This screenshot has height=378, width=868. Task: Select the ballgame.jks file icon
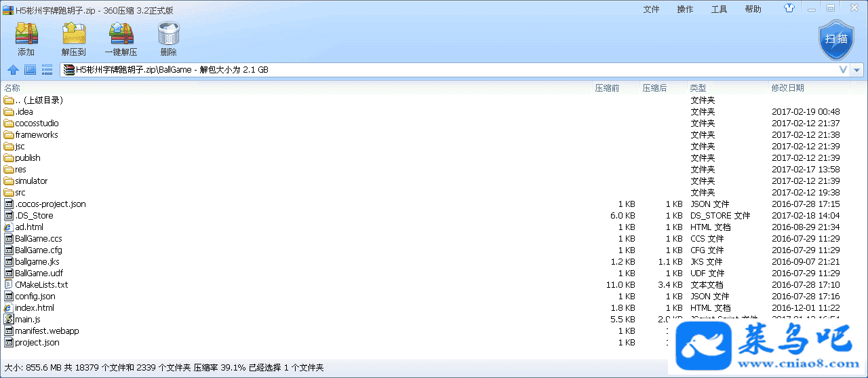[9, 262]
